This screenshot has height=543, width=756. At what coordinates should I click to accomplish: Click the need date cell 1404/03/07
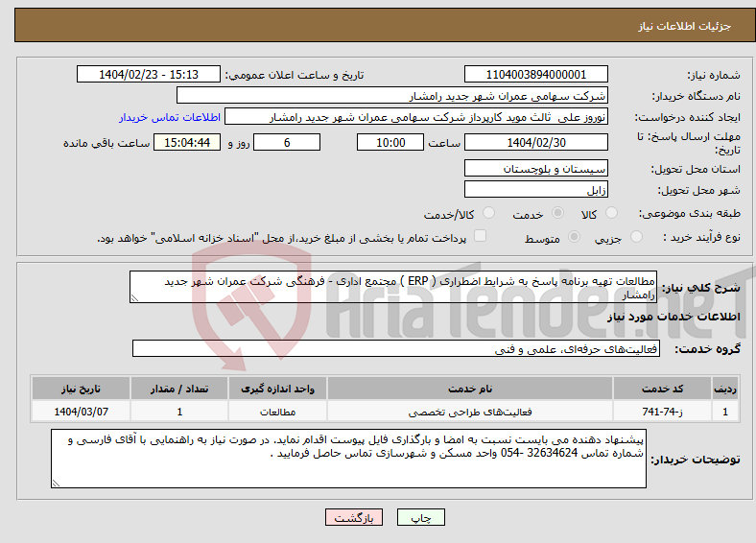(x=81, y=412)
